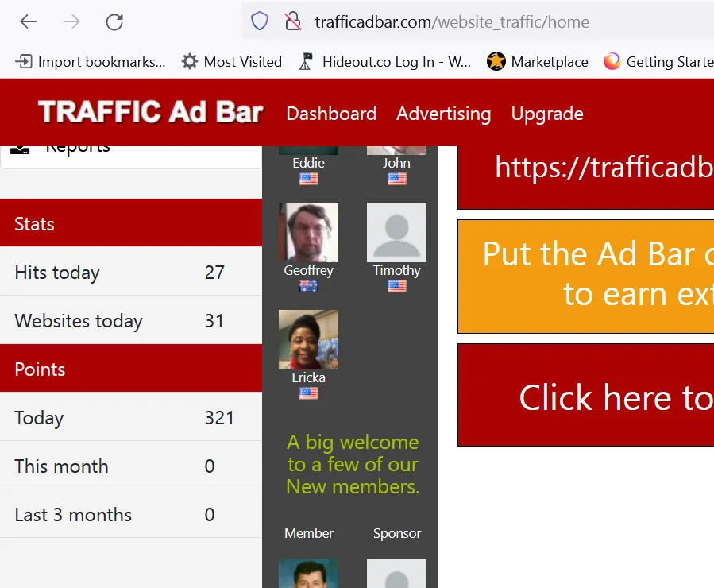Click the Australian flag under Geoffrey
The height and width of the screenshot is (588, 714).
(x=309, y=286)
